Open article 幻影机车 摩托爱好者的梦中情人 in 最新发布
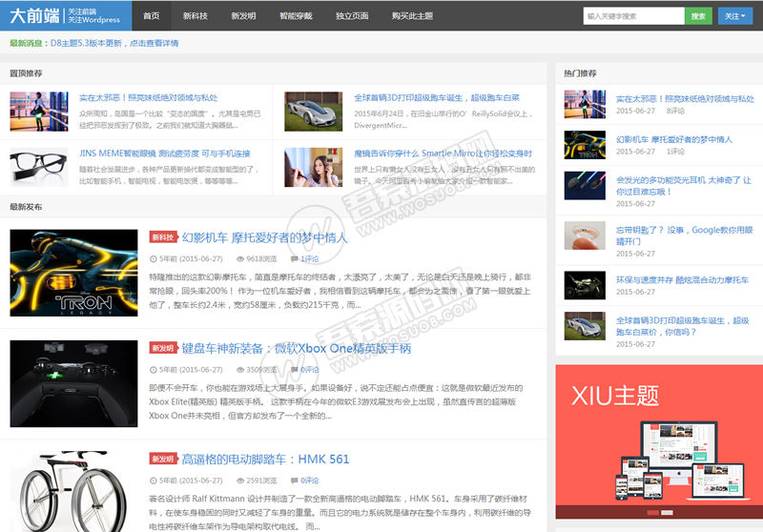This screenshot has height=532, width=763. 265,237
